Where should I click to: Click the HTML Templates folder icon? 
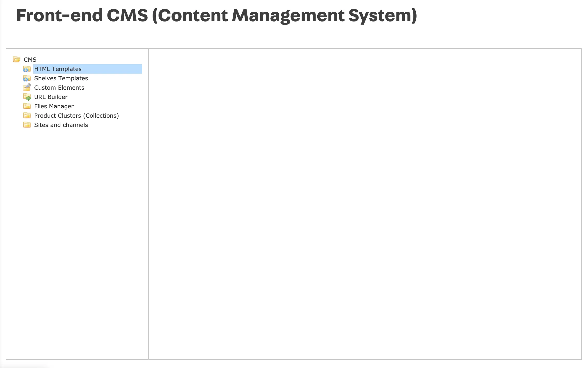[27, 69]
